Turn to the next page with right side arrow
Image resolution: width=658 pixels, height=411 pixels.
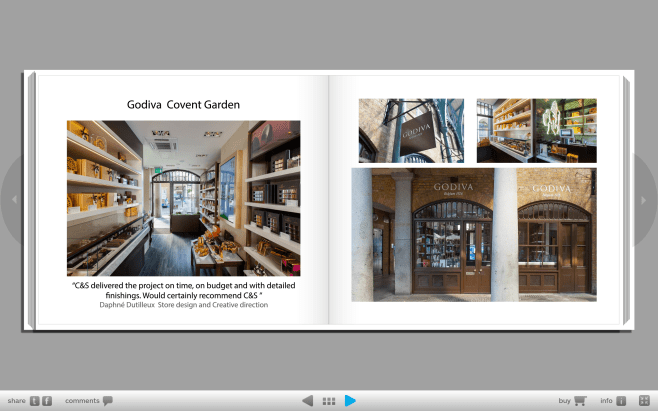[644, 200]
